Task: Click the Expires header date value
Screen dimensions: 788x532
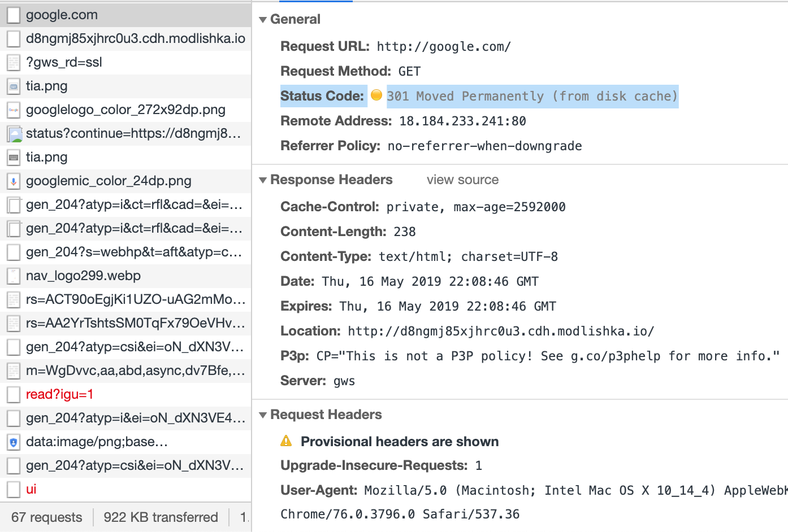Action: pos(448,306)
